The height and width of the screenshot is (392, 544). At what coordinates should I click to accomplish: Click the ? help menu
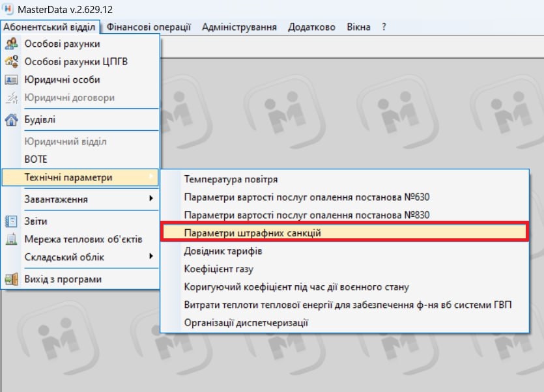point(384,27)
